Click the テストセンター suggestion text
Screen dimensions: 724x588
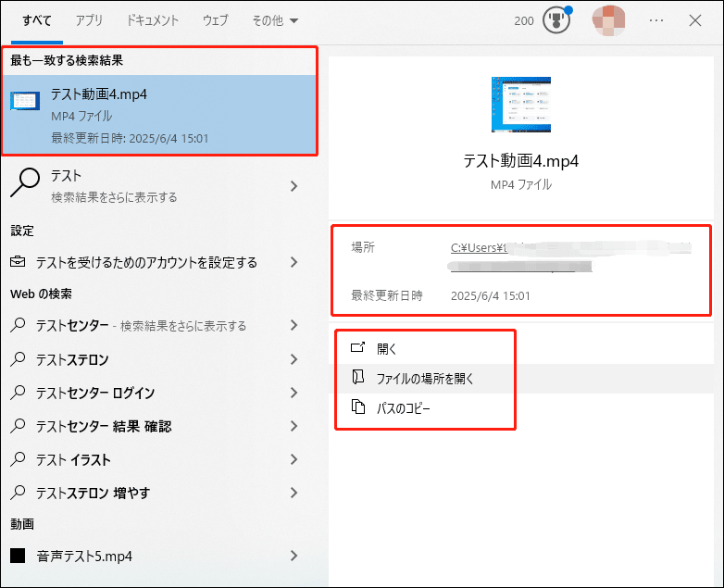pyautogui.click(x=72, y=325)
